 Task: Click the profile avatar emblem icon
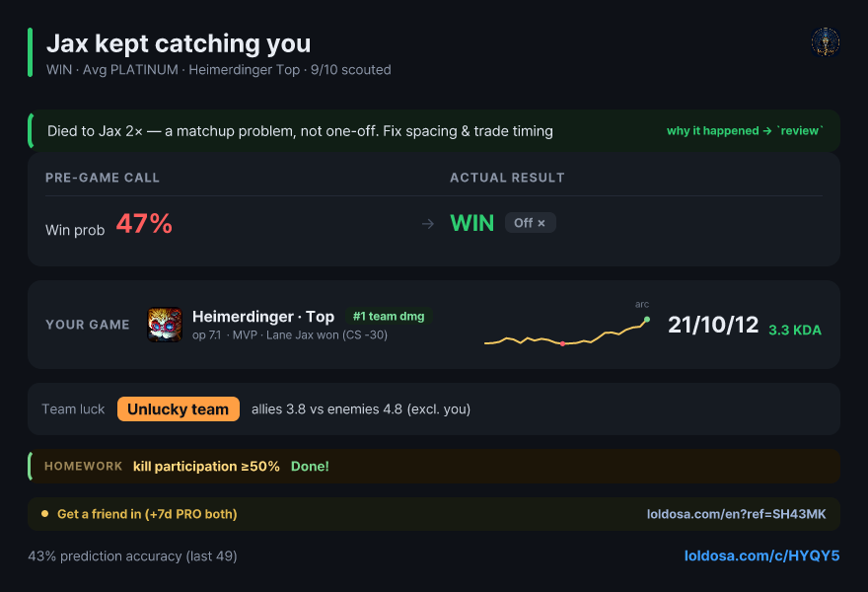click(826, 42)
